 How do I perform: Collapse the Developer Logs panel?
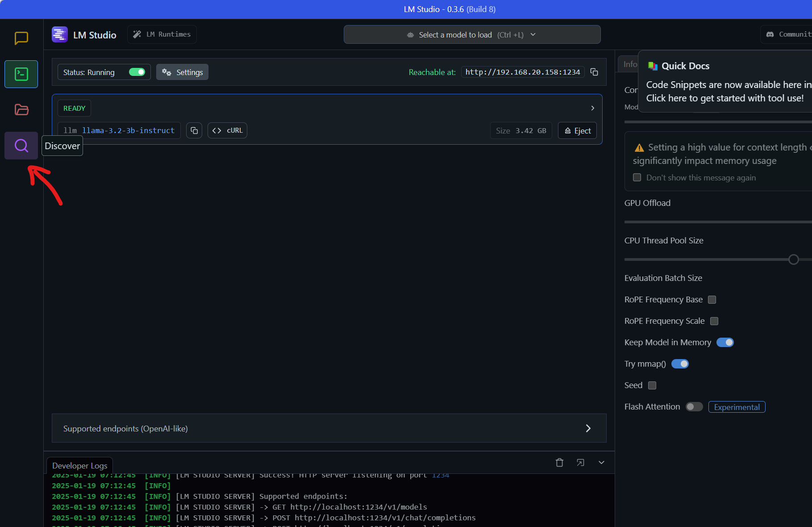click(x=601, y=463)
